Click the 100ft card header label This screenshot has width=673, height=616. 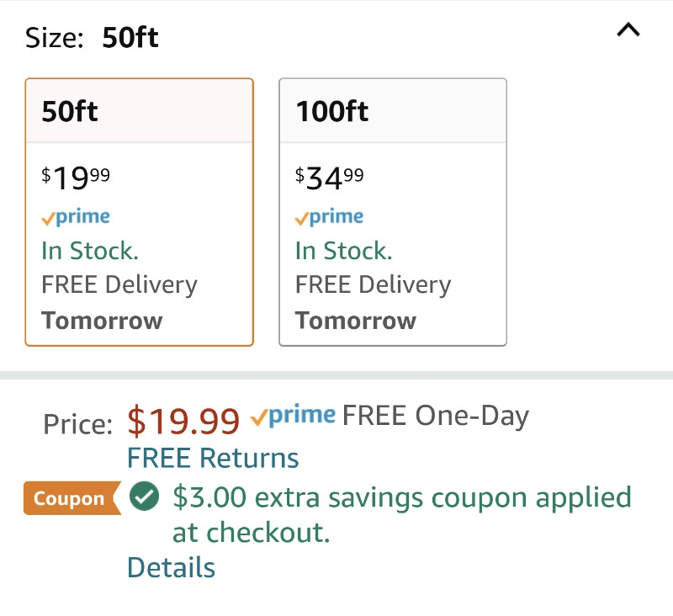pos(332,111)
